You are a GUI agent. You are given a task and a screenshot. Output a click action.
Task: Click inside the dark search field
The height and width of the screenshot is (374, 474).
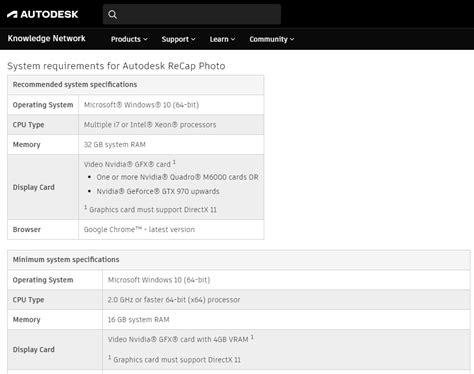(192, 14)
